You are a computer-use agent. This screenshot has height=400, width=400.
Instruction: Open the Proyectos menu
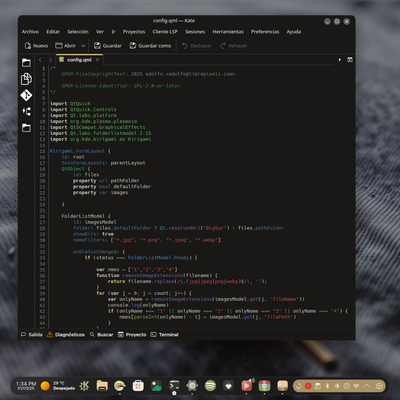pyautogui.click(x=134, y=32)
